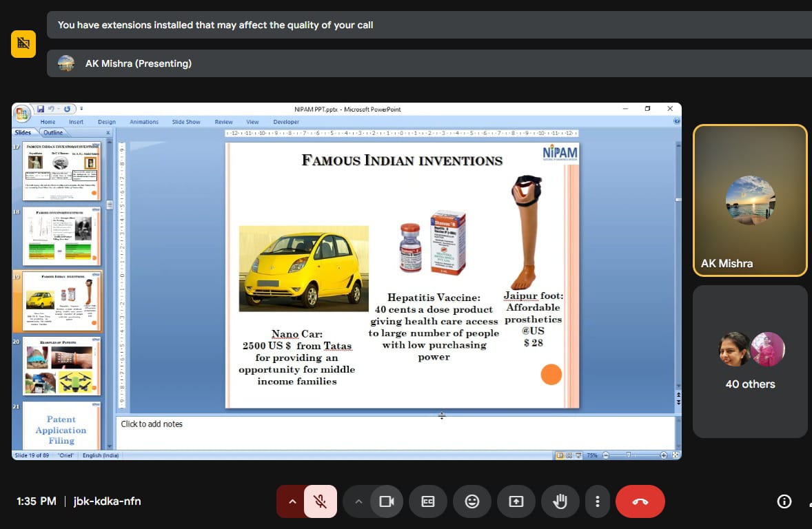The height and width of the screenshot is (529, 812).
Task: Click Normal view icon in status bar
Action: pos(560,455)
